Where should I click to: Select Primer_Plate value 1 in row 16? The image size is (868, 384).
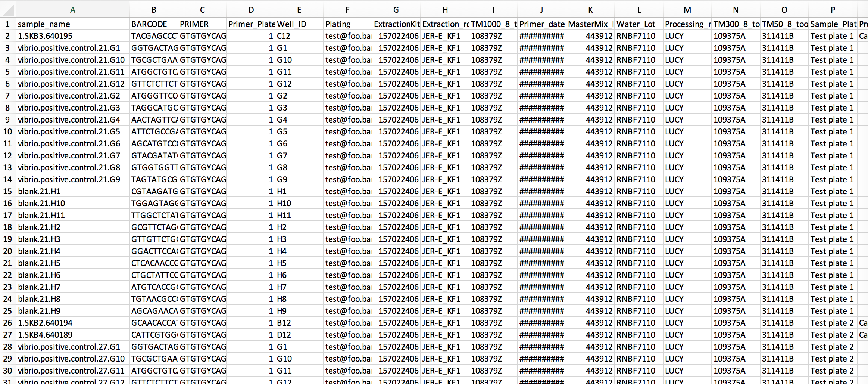point(251,203)
